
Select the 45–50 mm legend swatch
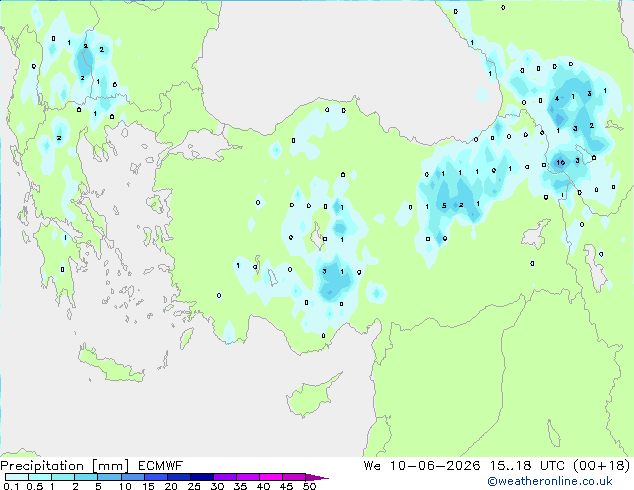click(x=294, y=477)
